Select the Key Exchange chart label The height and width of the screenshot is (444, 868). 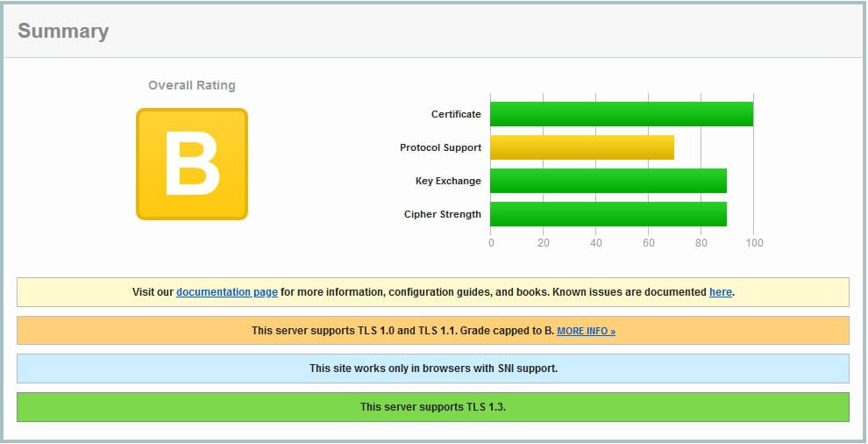(x=448, y=181)
